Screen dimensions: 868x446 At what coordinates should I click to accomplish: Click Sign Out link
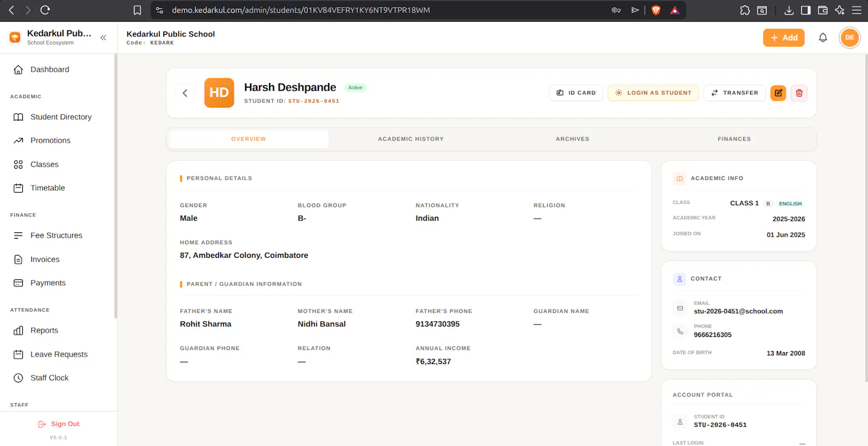[59, 424]
